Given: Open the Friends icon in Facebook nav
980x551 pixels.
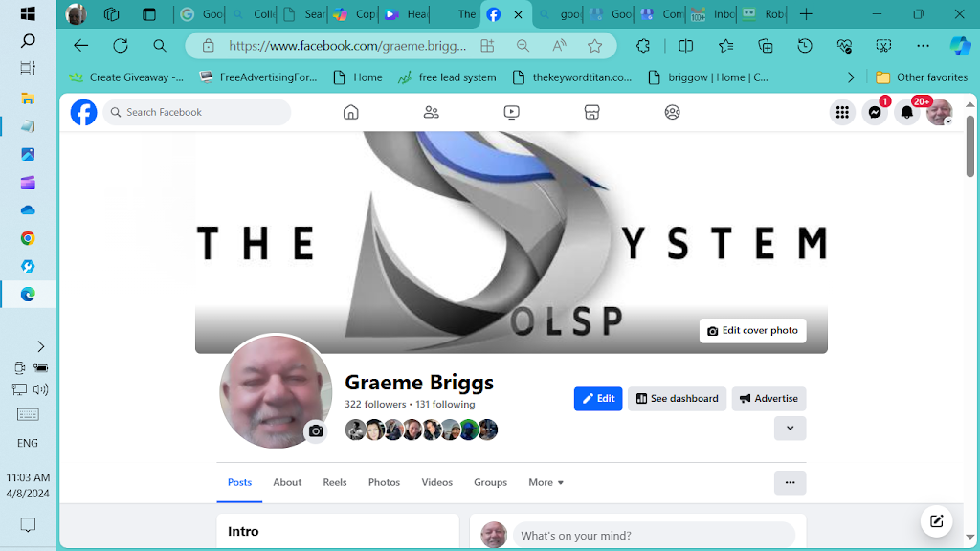Looking at the screenshot, I should [x=432, y=113].
